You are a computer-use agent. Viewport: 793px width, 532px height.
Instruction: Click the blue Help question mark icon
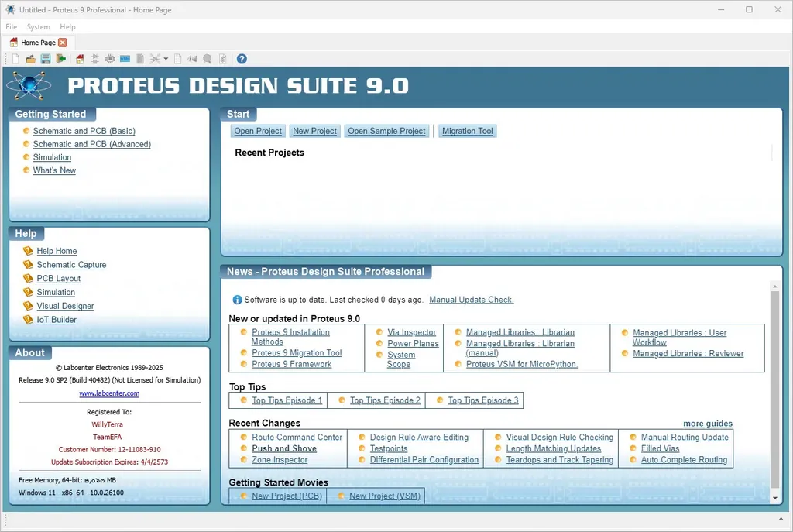[242, 59]
